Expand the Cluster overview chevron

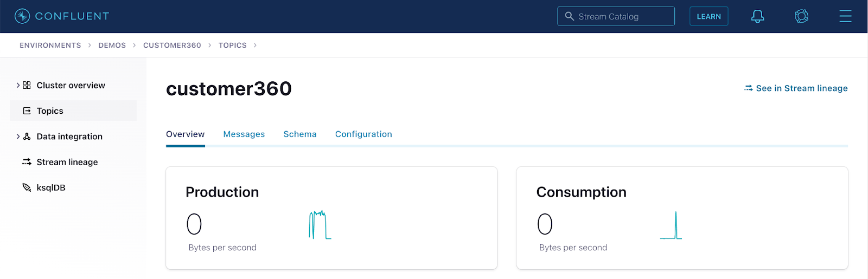coord(18,85)
